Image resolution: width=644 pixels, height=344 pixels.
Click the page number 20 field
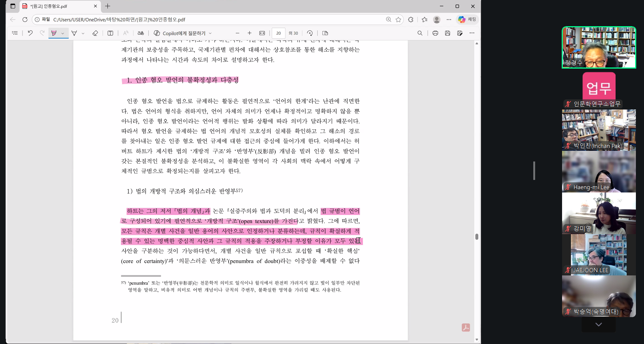click(x=279, y=33)
